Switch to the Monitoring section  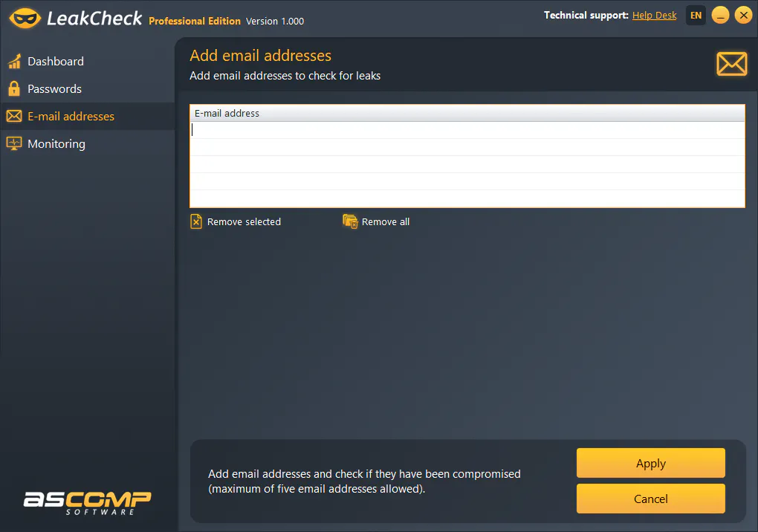87,143
